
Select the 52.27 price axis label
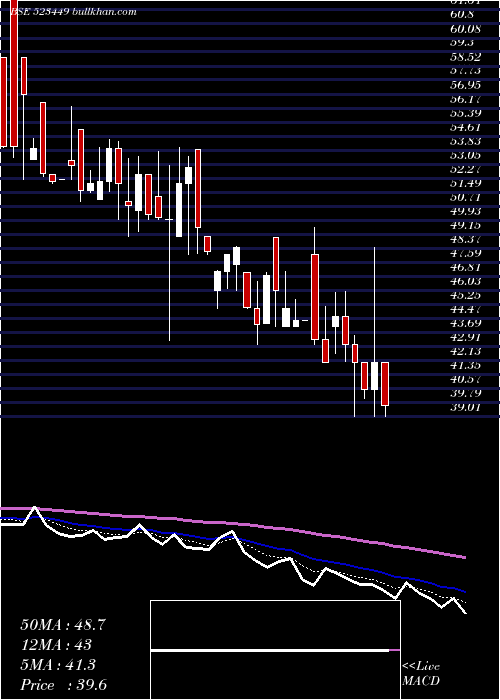pos(465,169)
